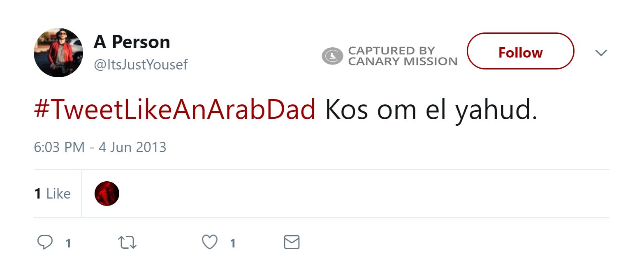Click the CAPTURED BY watermark text

(391, 51)
